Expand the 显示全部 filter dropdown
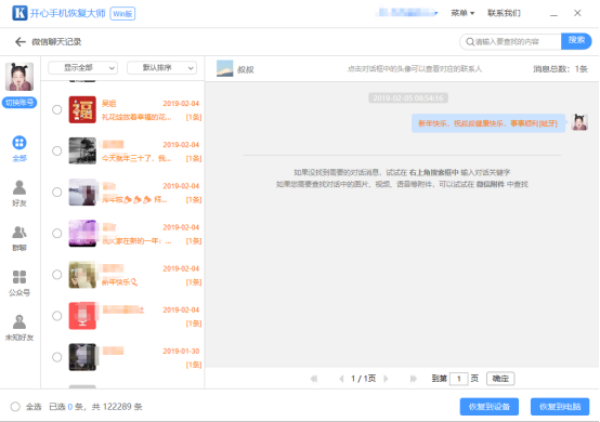 83,68
